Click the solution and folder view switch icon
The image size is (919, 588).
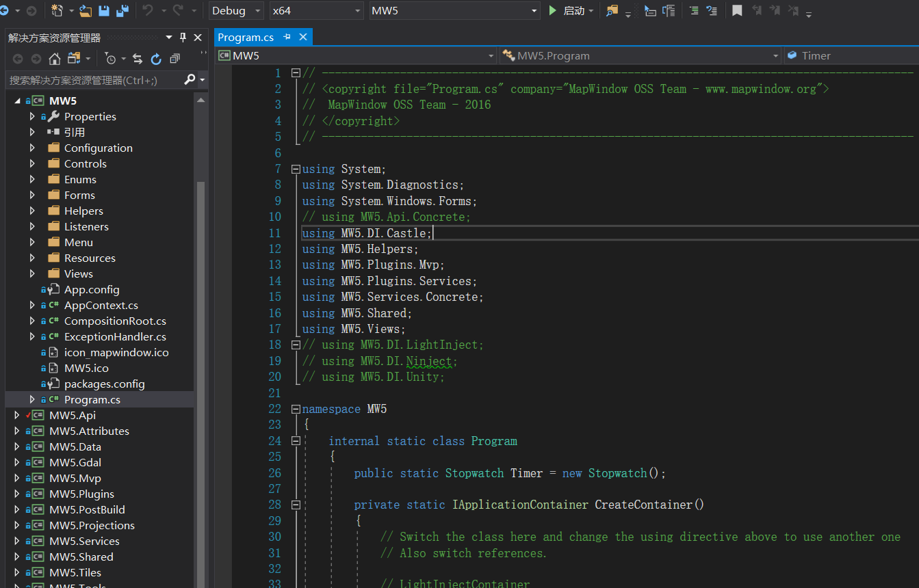pos(73,59)
